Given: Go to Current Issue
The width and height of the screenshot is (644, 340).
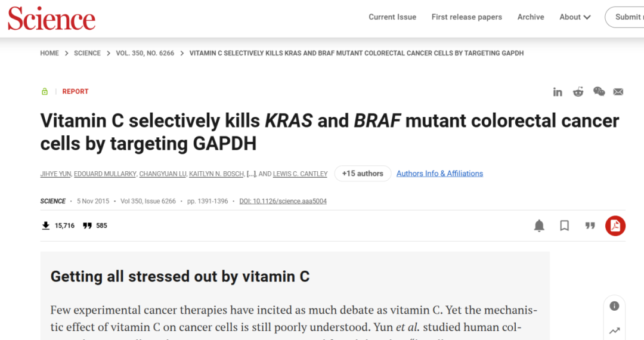Looking at the screenshot, I should (x=392, y=17).
